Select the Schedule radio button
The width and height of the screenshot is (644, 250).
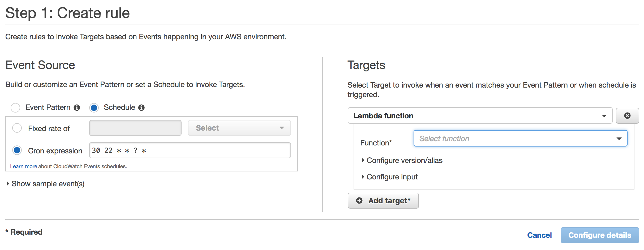pos(94,107)
